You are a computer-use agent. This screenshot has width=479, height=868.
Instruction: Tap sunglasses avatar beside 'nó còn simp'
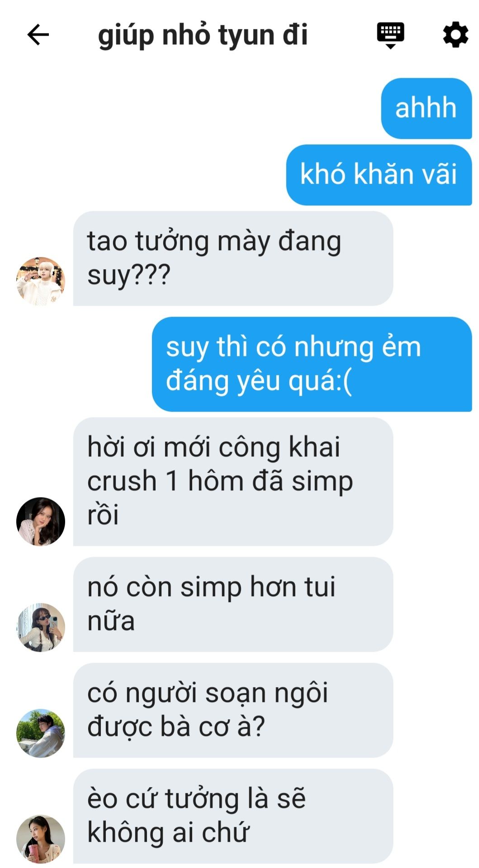click(41, 627)
